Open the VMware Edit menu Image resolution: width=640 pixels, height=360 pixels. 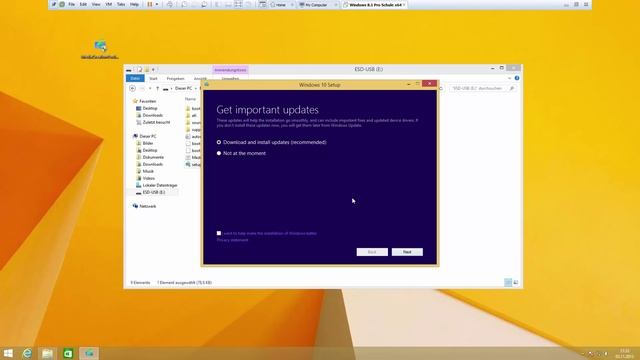click(x=83, y=4)
